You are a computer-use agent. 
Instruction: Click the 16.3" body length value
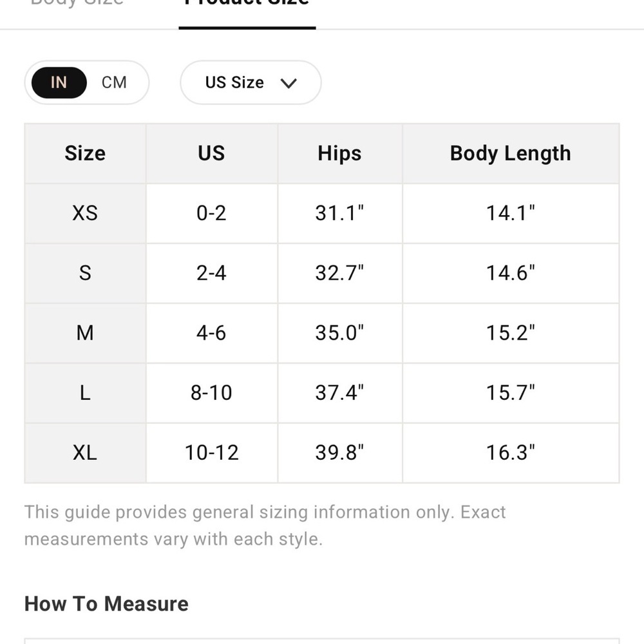point(511,453)
